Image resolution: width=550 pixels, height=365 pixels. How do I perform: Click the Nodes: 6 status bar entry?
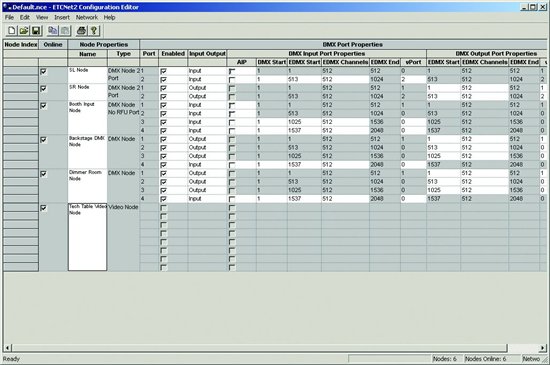tap(444, 359)
